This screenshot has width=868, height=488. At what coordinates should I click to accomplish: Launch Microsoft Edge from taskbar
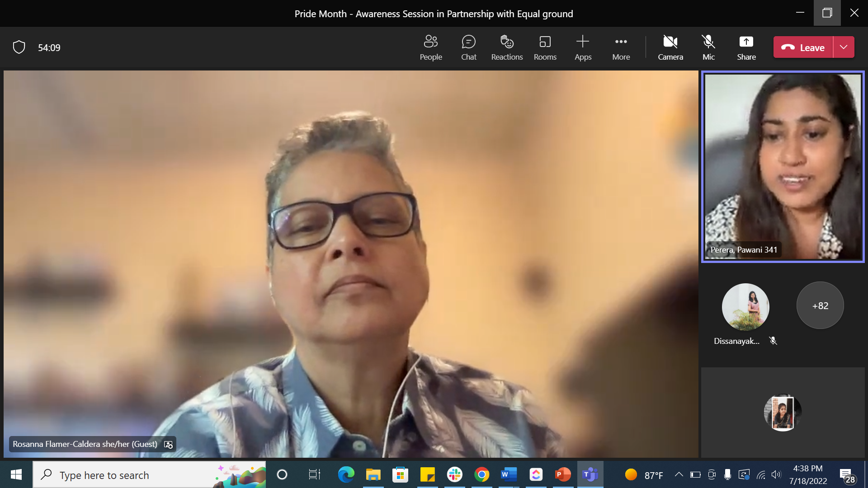tap(346, 474)
